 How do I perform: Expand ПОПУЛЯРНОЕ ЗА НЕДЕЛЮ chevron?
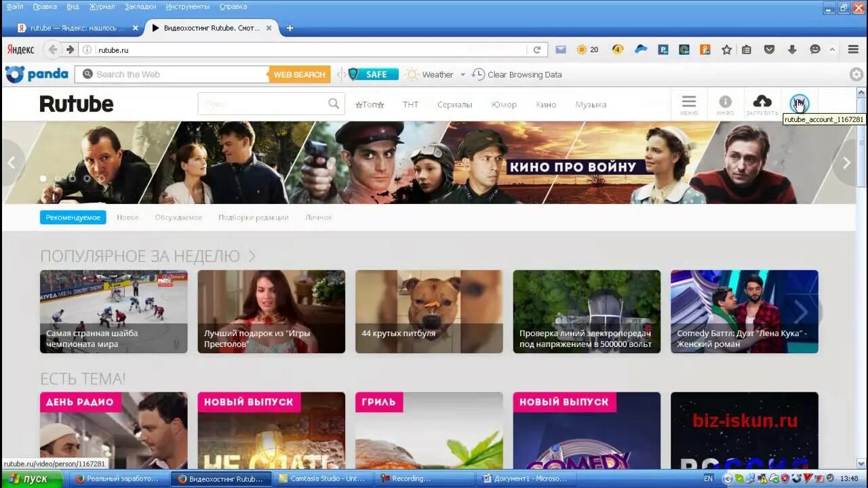[252, 256]
